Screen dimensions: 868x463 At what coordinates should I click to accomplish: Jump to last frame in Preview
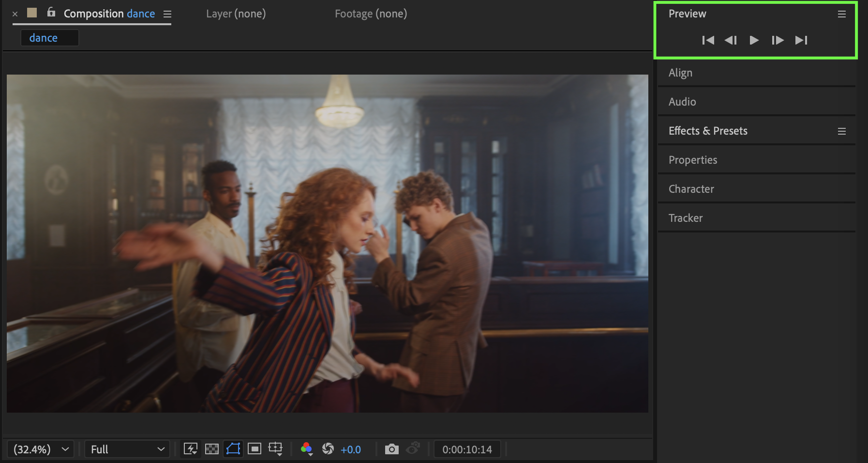(801, 40)
